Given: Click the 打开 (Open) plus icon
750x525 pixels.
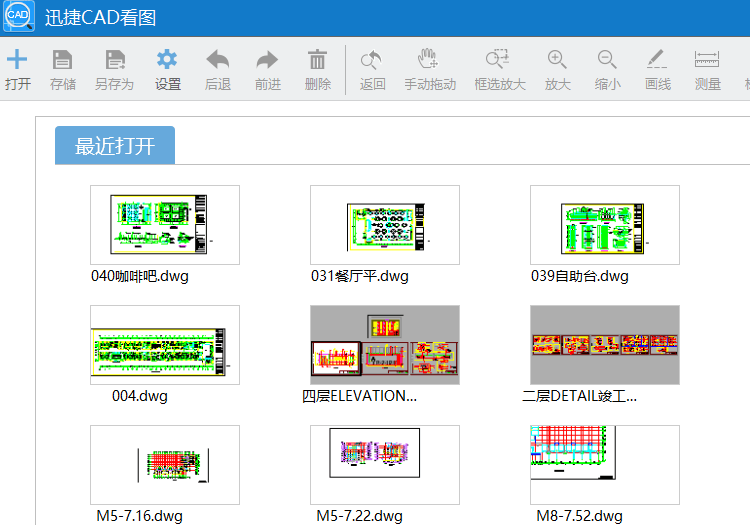Looking at the screenshot, I should pyautogui.click(x=17, y=59).
